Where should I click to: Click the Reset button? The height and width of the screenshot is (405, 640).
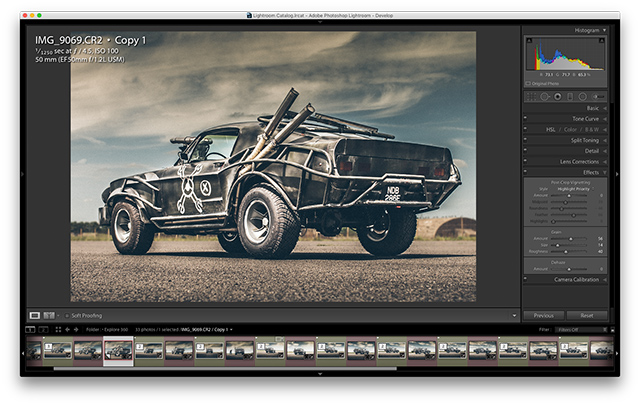coord(587,315)
